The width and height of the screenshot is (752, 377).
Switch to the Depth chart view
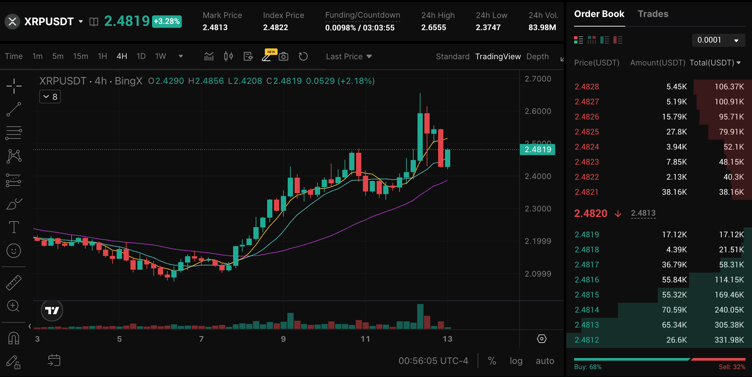[x=537, y=57]
